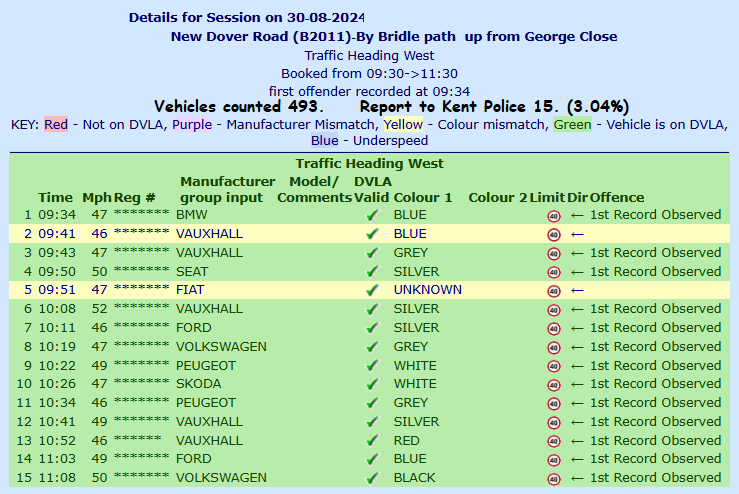The image size is (739, 494).
Task: Click the UNKNOWN colour cell
Action: (427, 290)
